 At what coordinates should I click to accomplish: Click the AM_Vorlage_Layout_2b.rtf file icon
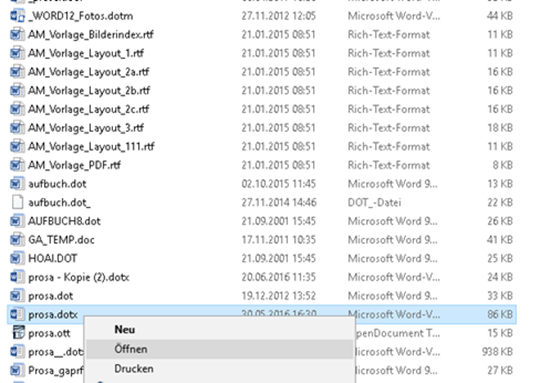coord(18,90)
